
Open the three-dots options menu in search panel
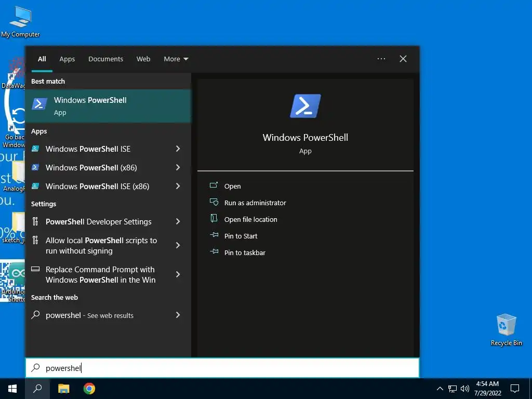point(381,59)
